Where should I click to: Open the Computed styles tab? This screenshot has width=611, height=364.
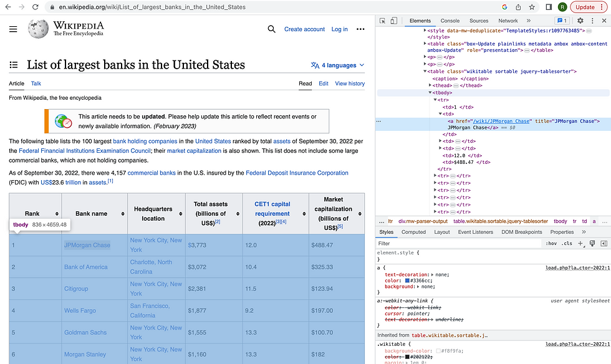413,232
